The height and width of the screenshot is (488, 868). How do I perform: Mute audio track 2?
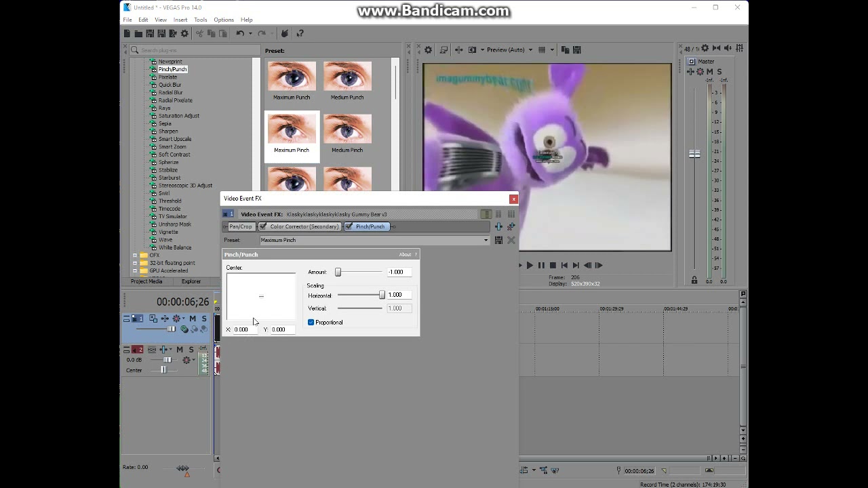click(x=180, y=350)
